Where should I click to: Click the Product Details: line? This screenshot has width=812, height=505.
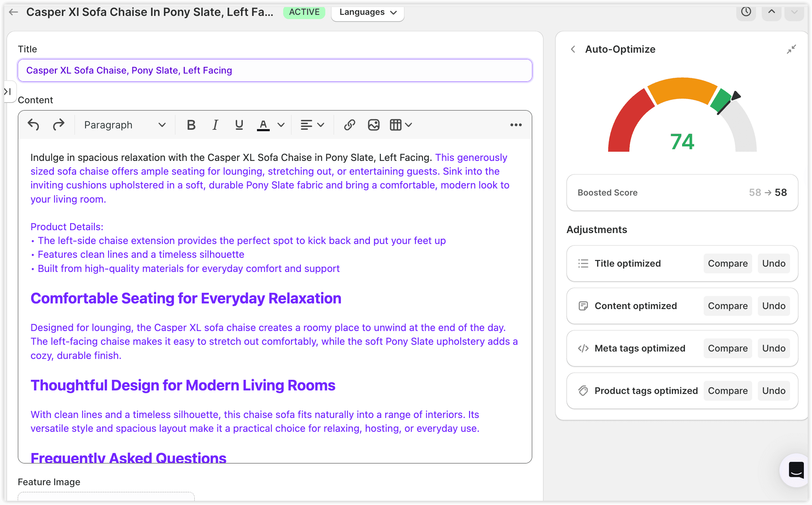click(67, 227)
